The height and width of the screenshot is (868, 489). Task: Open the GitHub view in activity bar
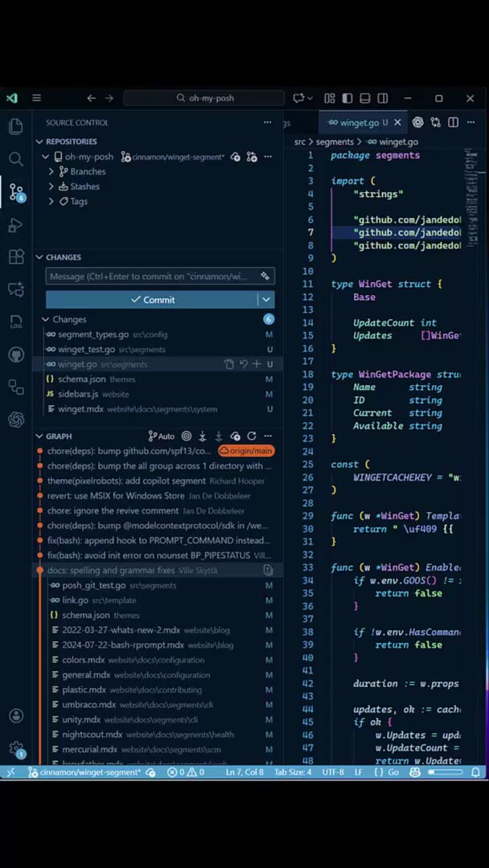coord(16,355)
